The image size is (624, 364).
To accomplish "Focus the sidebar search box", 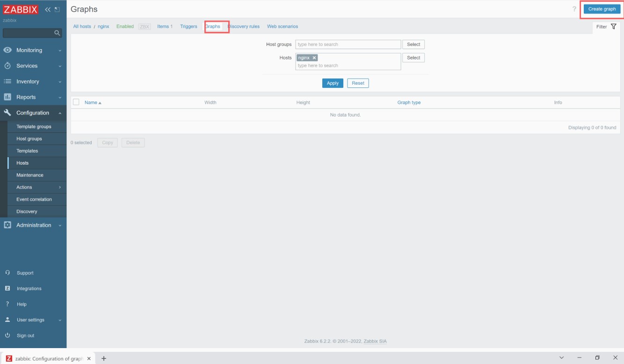I will pos(32,33).
